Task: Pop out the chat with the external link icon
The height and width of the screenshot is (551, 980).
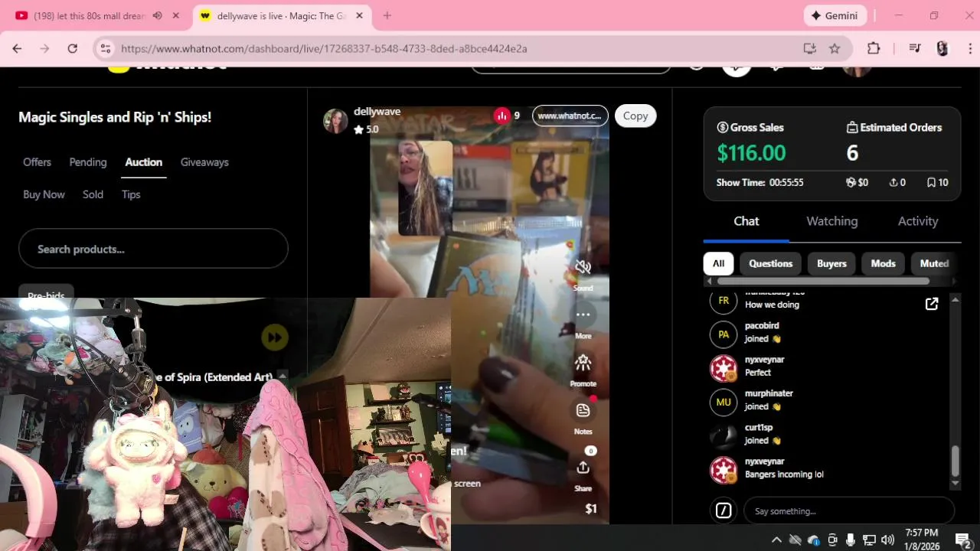Action: click(x=932, y=305)
